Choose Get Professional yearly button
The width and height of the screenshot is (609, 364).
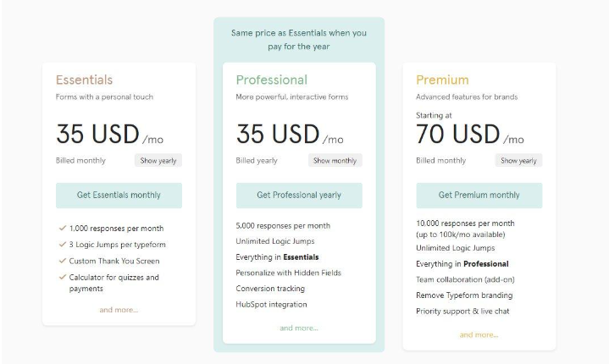coord(299,196)
